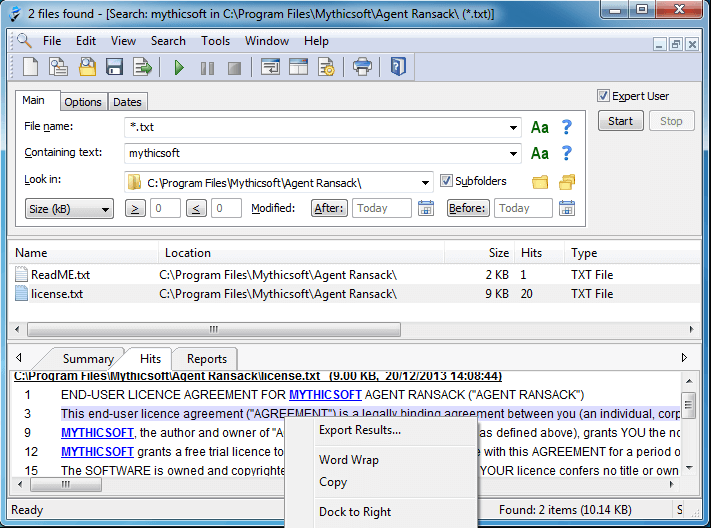
Task: Open the Search menu
Action: 168,41
